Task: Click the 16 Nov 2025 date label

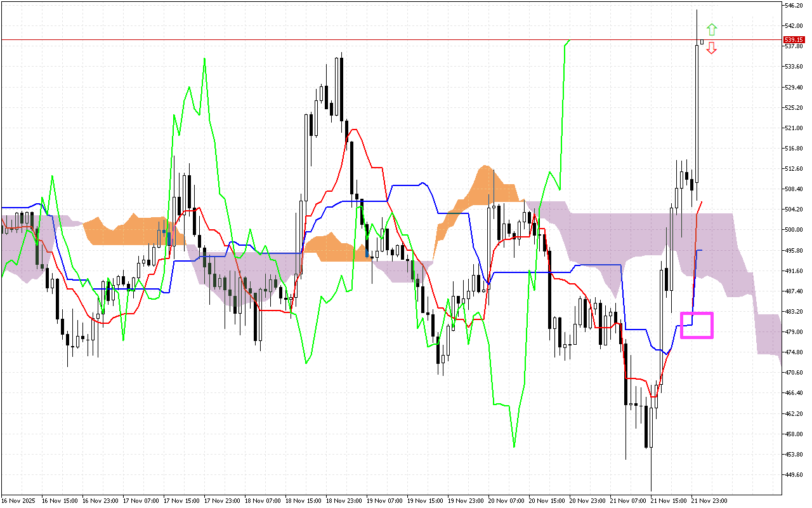Action: (18, 500)
